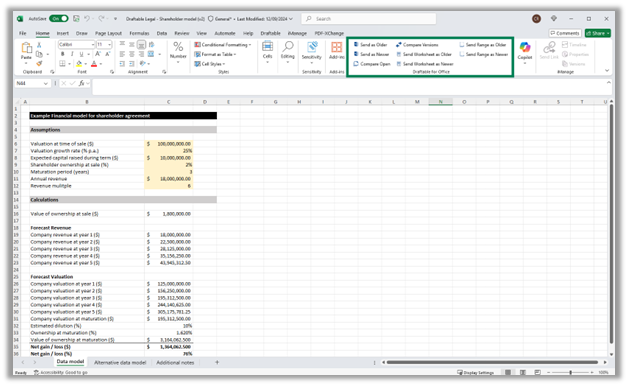The image size is (628, 386).
Task: Click the Cut scissors icon
Action: click(39, 45)
